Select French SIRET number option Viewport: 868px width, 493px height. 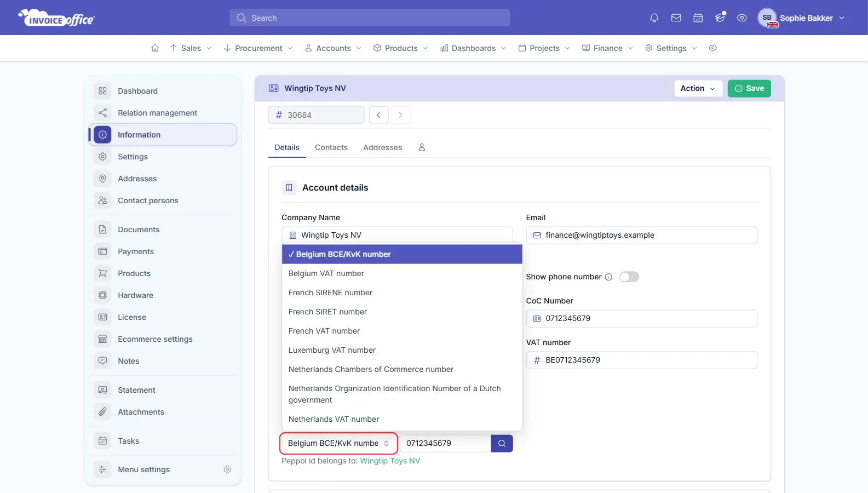[x=402, y=312]
